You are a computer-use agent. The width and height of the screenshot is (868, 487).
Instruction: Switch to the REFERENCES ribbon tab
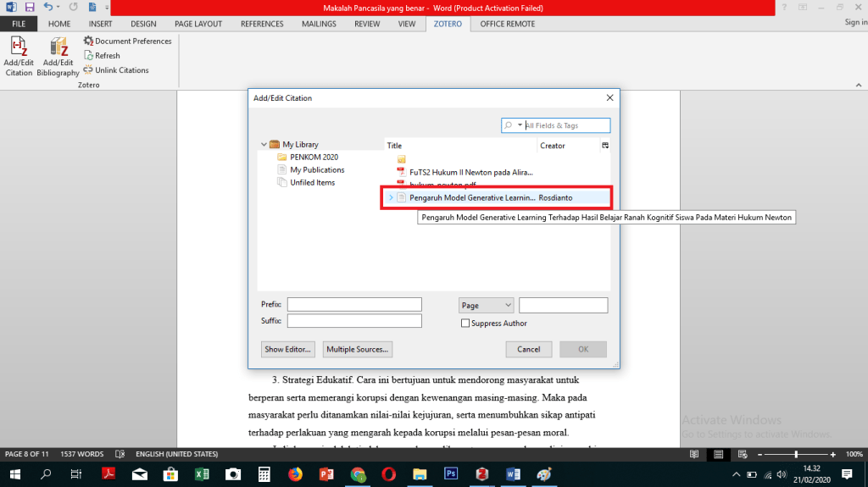(x=262, y=25)
